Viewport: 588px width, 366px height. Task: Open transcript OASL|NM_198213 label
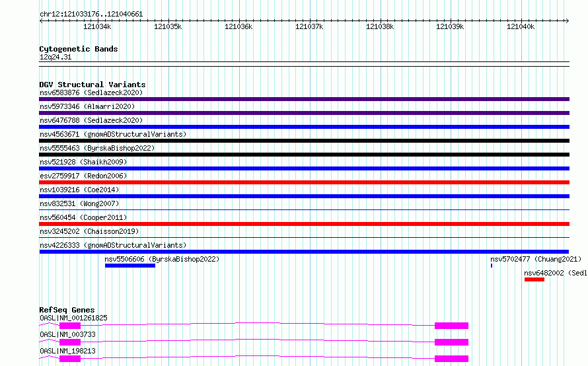coord(67,351)
